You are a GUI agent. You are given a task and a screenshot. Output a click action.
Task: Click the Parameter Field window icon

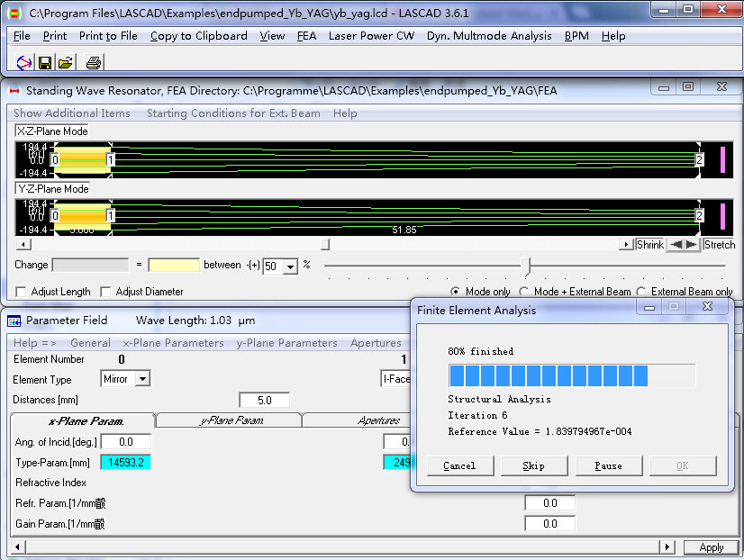14,321
